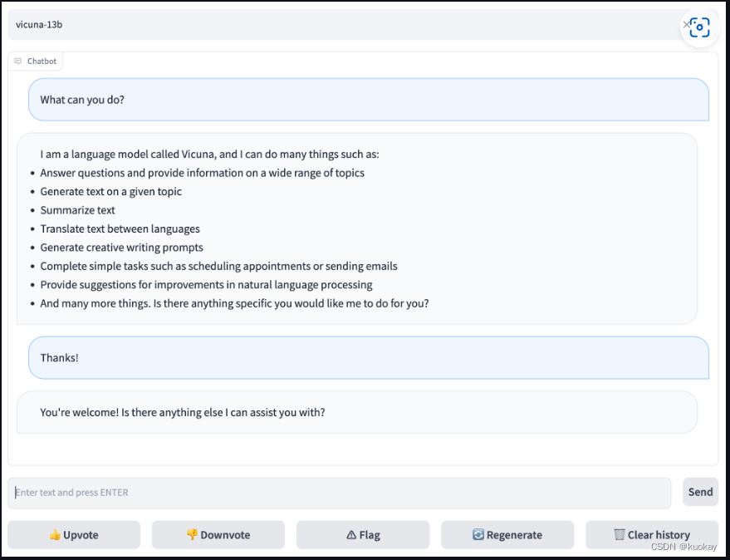Click the 'You're welcome!' reply text

tap(183, 412)
